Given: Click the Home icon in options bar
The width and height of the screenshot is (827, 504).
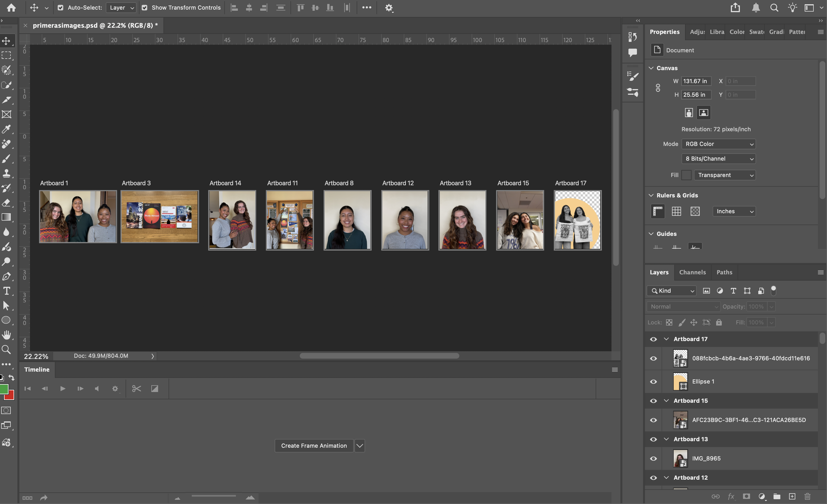Looking at the screenshot, I should point(11,8).
